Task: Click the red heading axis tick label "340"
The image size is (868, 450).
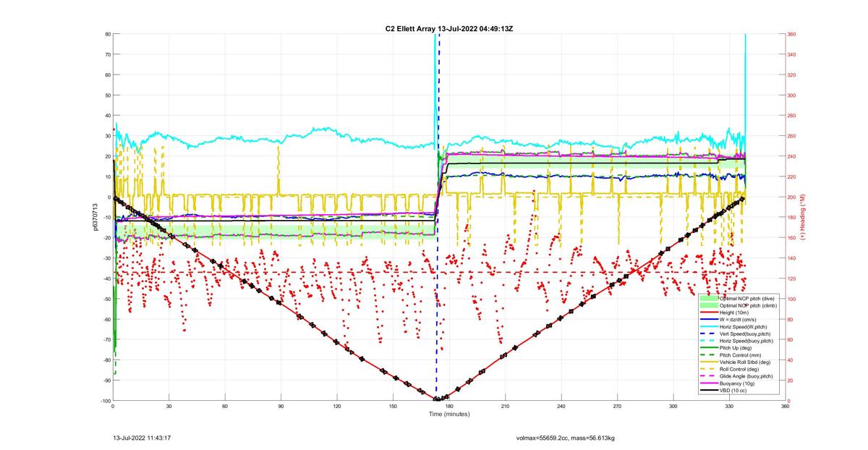Action: coord(793,54)
